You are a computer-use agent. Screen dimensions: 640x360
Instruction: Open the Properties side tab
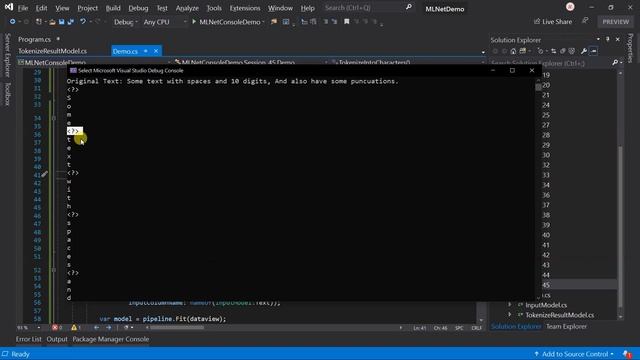tap(631, 48)
